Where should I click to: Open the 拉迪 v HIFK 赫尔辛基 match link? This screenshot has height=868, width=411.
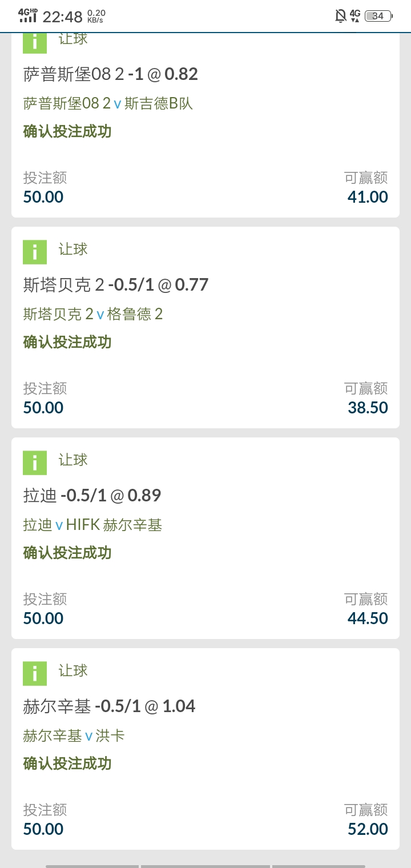click(92, 525)
